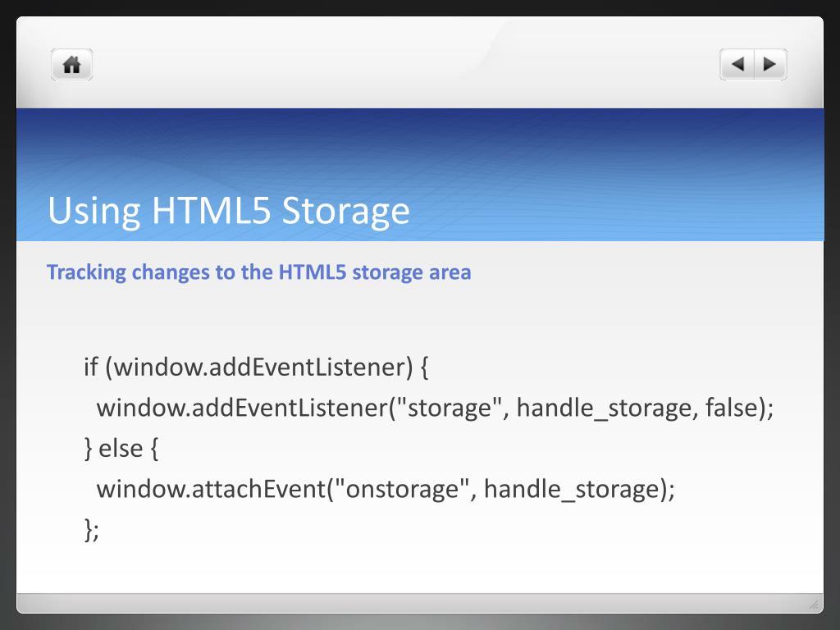Go to the previous slide arrow

[737, 64]
